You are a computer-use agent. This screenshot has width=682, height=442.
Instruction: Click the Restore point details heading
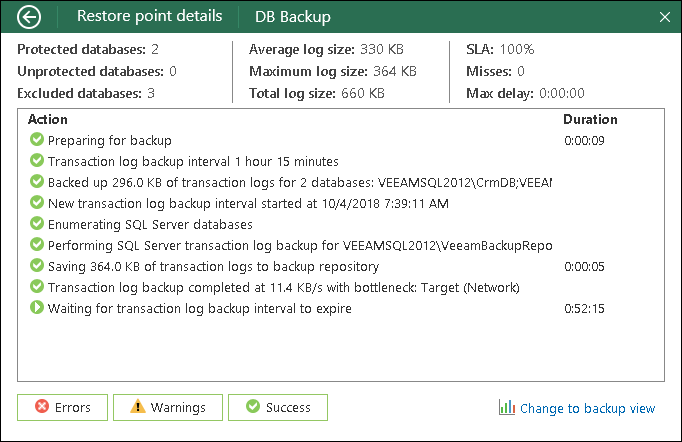tap(150, 16)
